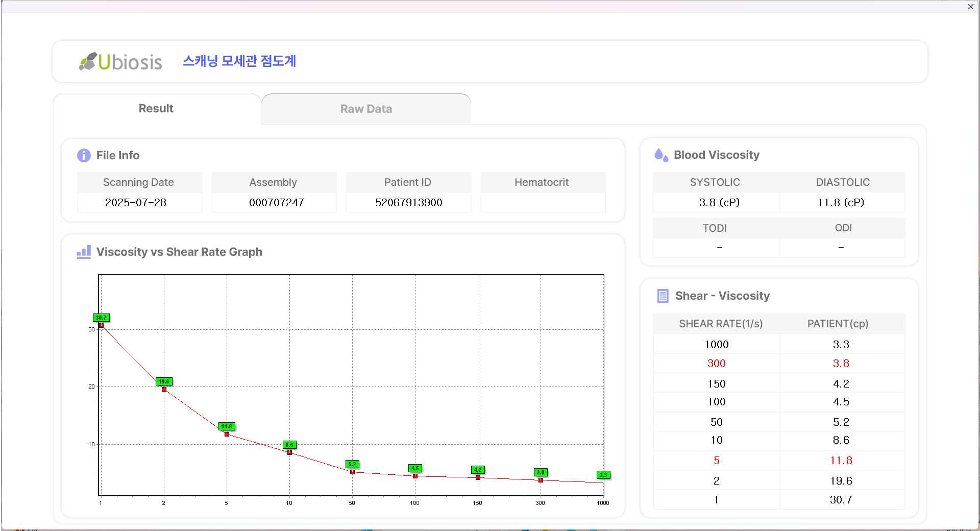Click the Shear - Viscosity table icon
The height and width of the screenshot is (531, 980).
663,296
